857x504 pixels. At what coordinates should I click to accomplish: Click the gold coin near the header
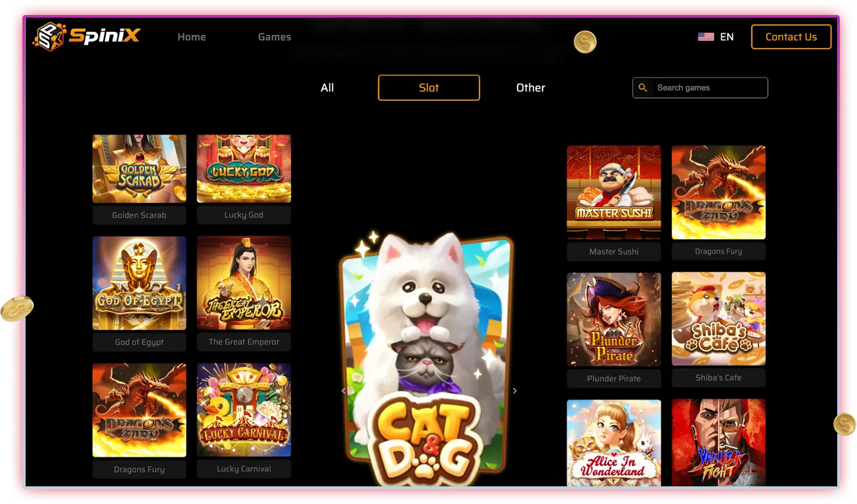(585, 42)
